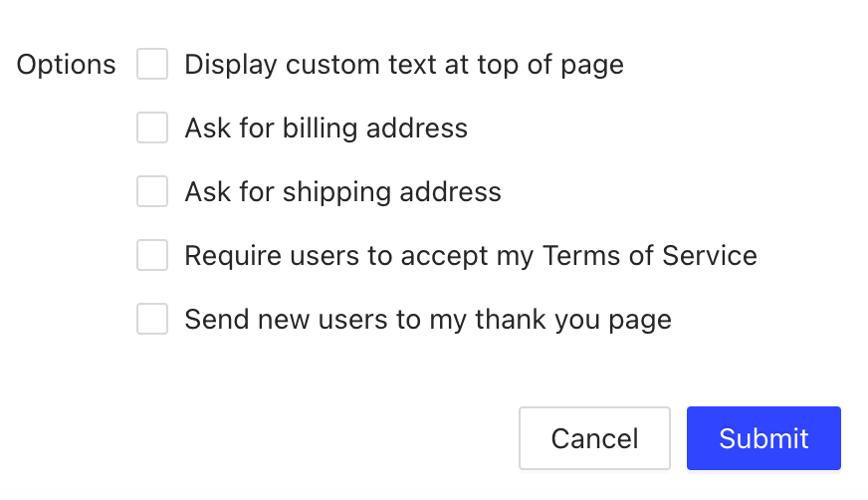Turn on billing address collection checkbox
868x500 pixels.
(152, 128)
